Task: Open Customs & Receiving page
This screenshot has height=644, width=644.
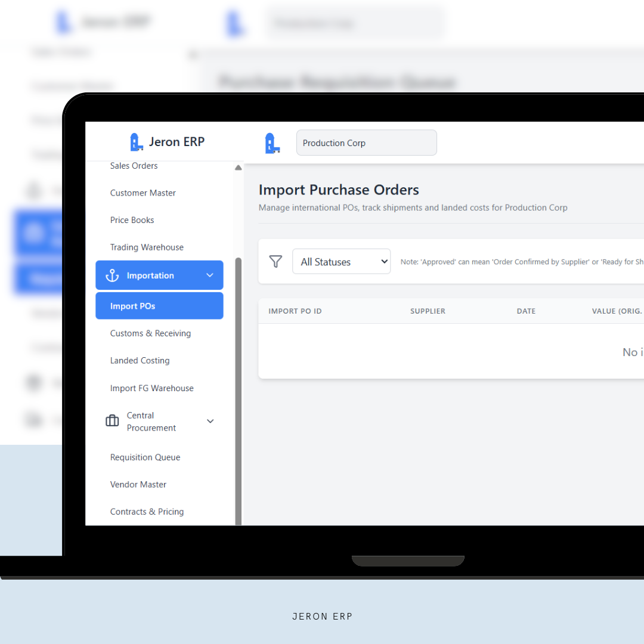Action: [150, 333]
